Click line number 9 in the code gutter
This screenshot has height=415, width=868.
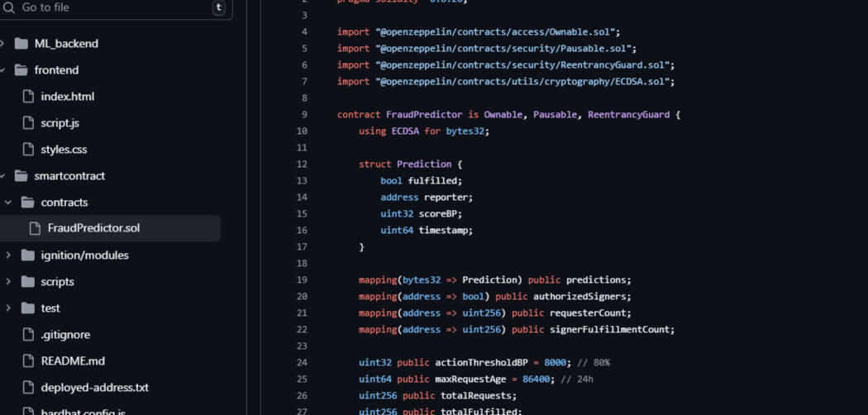[x=304, y=115]
